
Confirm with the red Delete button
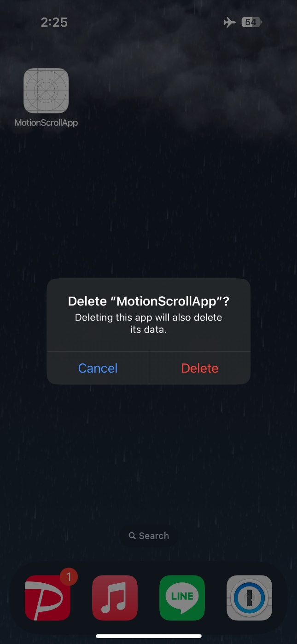tap(200, 368)
